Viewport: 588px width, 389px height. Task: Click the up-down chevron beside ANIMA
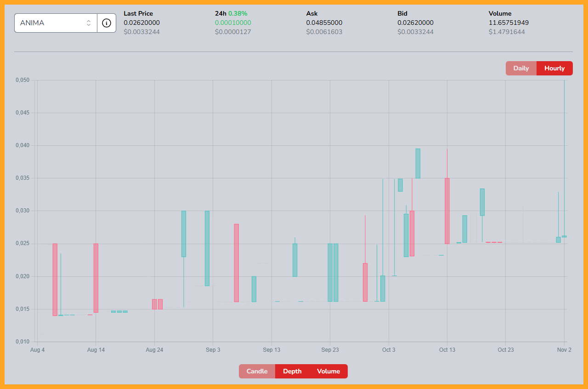pos(89,23)
